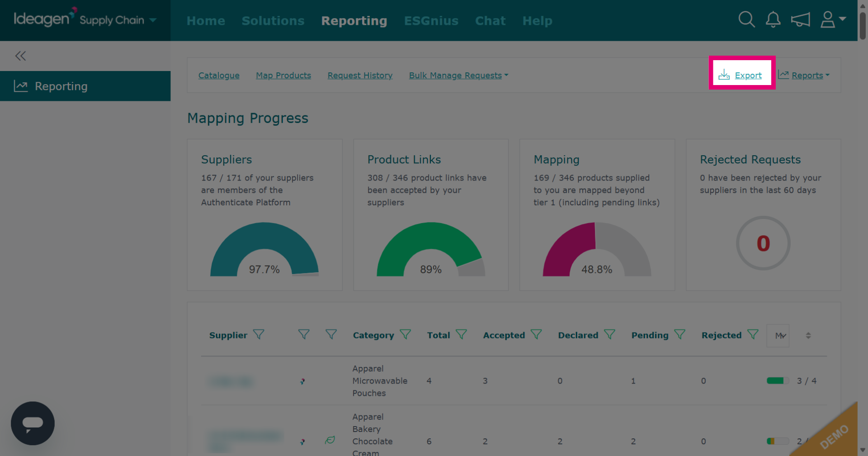The width and height of the screenshot is (868, 456).
Task: Open the Request History link
Action: [360, 76]
